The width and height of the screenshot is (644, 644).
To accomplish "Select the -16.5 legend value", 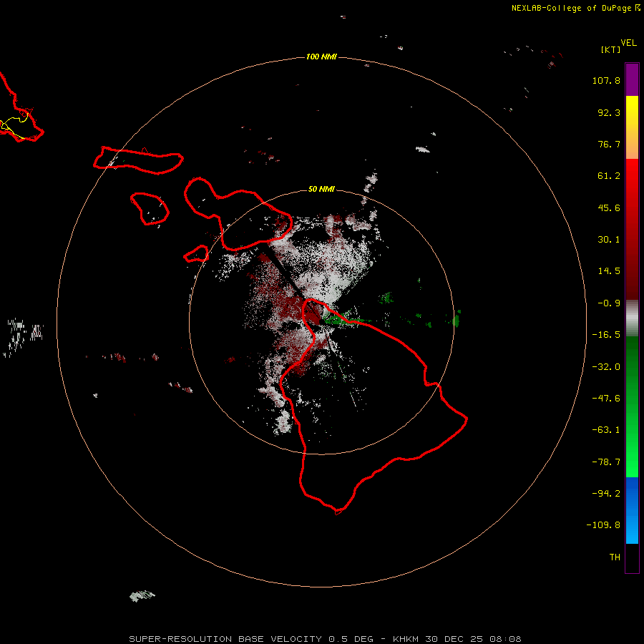I will (x=606, y=335).
